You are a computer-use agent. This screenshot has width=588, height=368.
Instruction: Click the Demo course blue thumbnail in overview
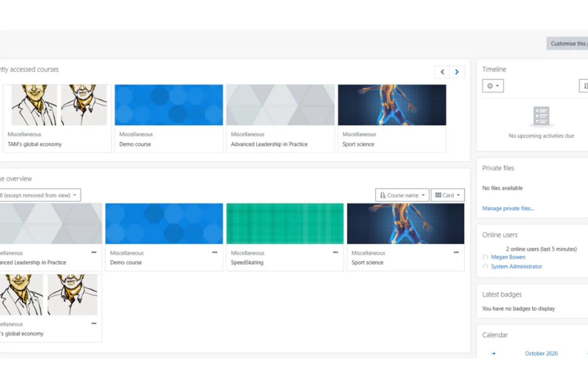pos(164,224)
